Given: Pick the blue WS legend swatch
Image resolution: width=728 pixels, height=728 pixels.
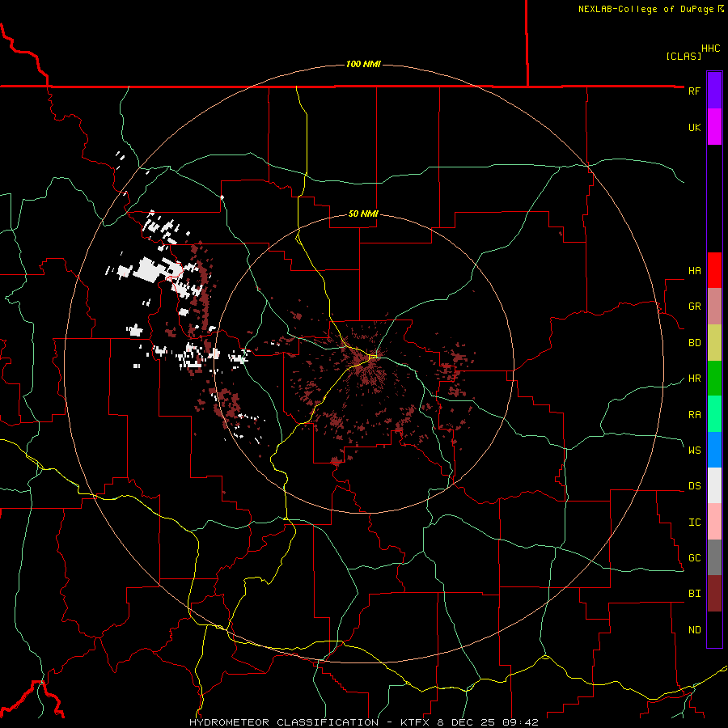Looking at the screenshot, I should (714, 450).
